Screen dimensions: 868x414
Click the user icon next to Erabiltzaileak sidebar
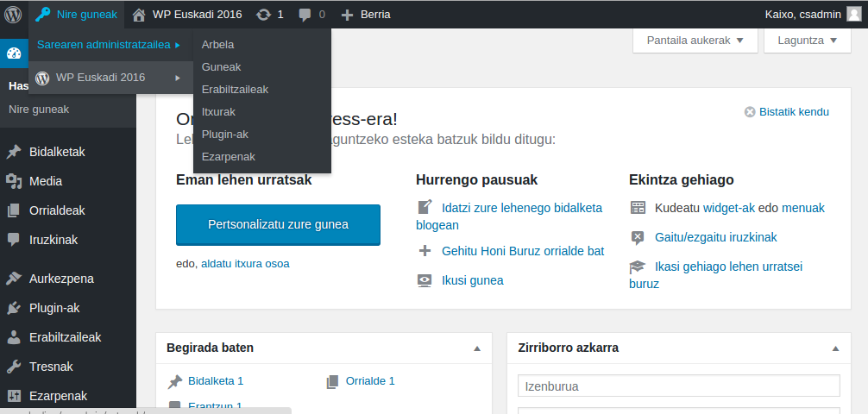[x=13, y=337]
